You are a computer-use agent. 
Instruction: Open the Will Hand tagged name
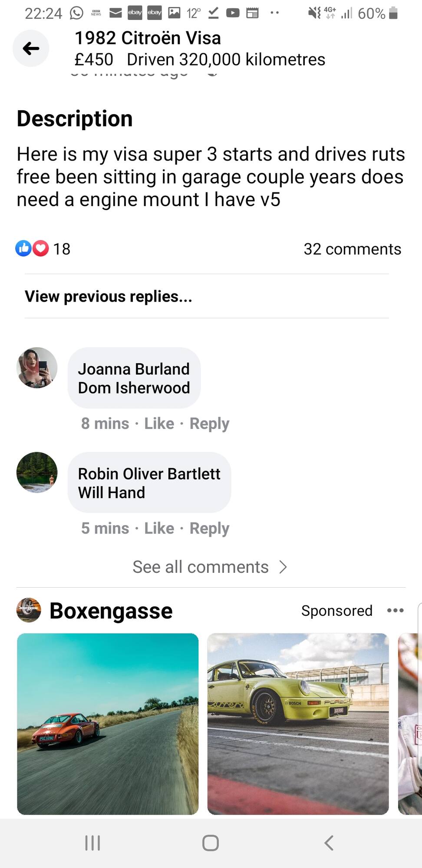coord(112,493)
